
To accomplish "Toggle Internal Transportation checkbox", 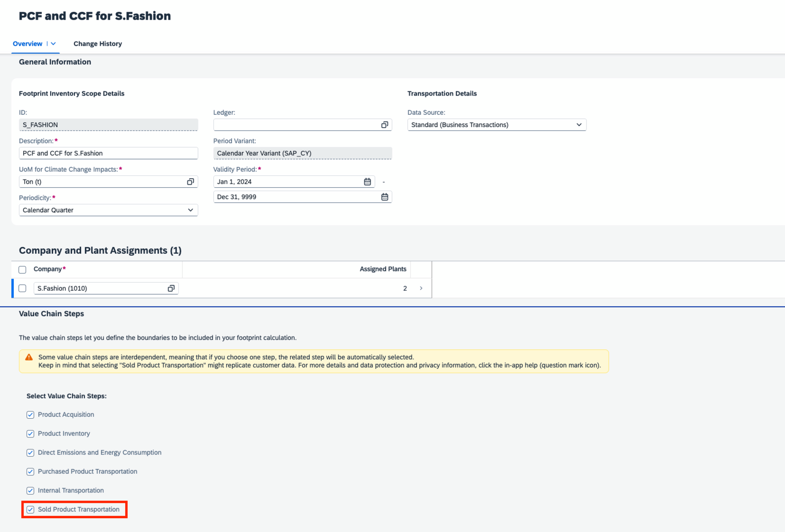I will (x=31, y=491).
